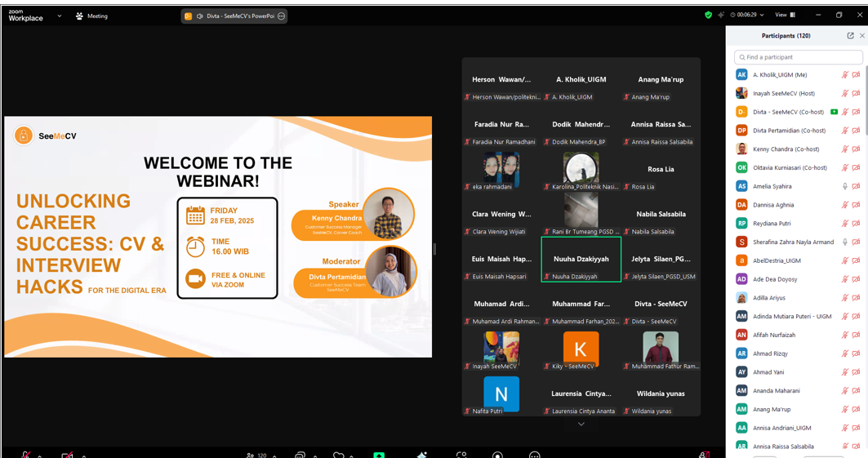Toggle Amelia Syahira's unmuted microphone icon
The image size is (868, 458).
tap(845, 186)
